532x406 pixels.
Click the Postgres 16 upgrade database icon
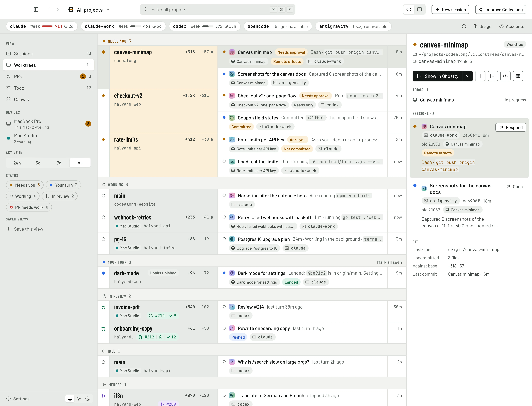click(x=232, y=239)
